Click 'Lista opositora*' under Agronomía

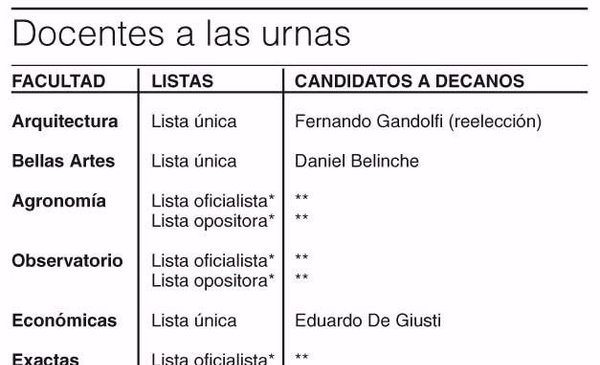(x=213, y=221)
